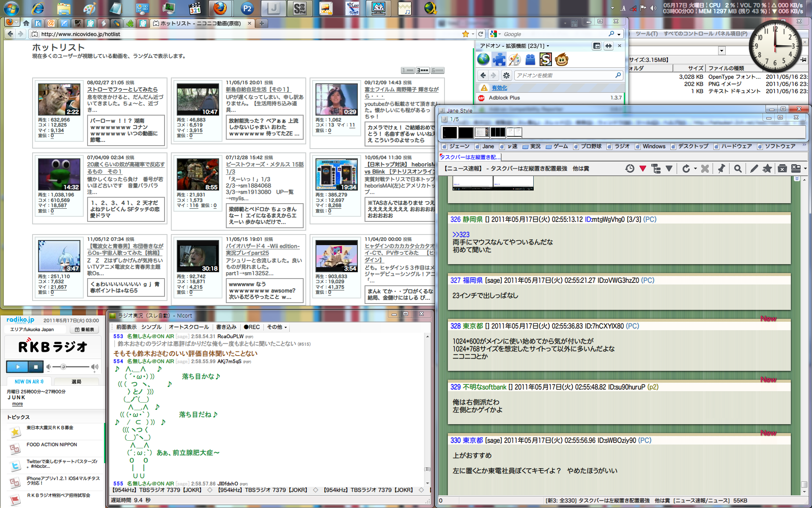Screen dimensions: 812x508
Task: Toggle 前面表示 always-on-top option
Action: coord(126,327)
